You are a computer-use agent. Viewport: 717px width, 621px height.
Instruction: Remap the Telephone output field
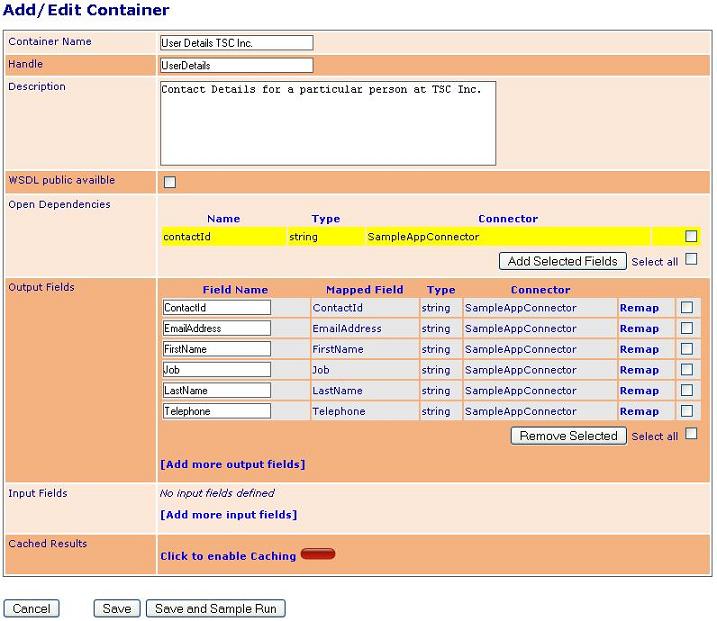point(639,411)
